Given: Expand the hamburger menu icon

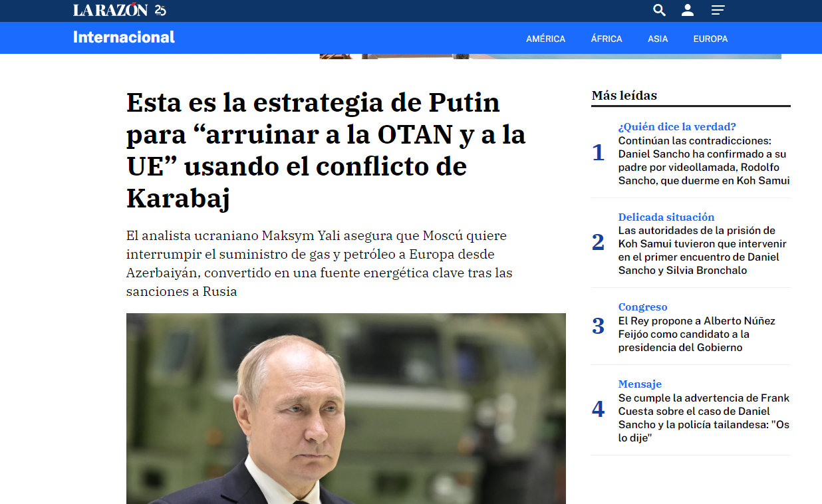Looking at the screenshot, I should [718, 10].
